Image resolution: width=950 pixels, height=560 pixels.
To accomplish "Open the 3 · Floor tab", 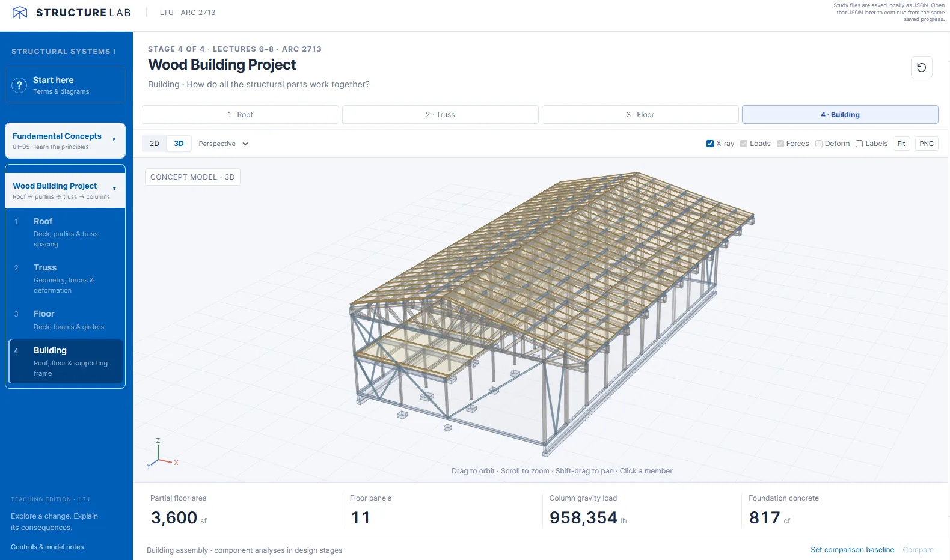I will (640, 115).
